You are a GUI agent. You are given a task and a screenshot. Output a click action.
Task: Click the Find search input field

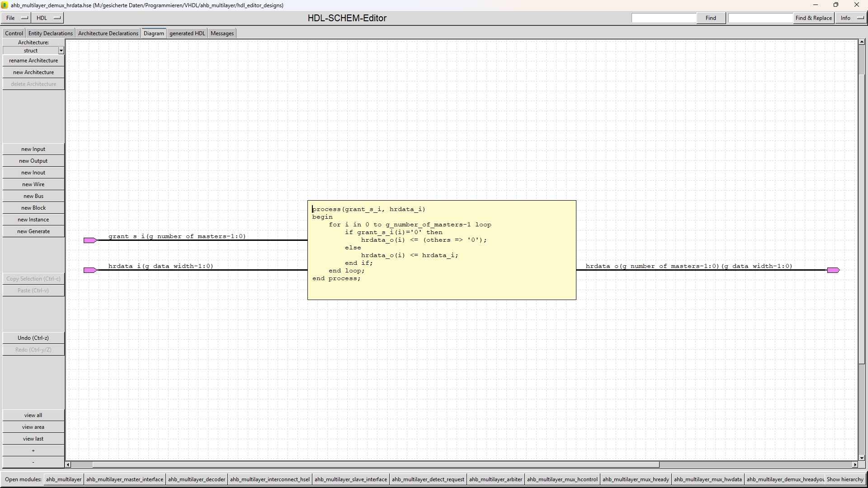point(664,18)
